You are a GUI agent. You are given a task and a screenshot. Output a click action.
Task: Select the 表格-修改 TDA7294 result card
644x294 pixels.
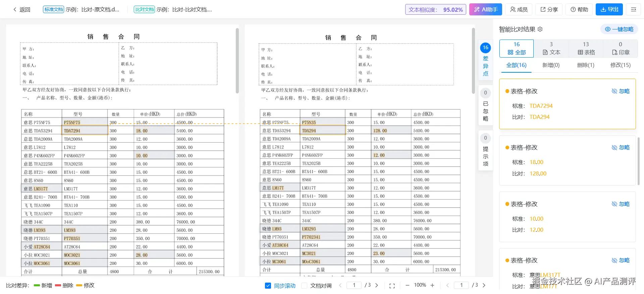pyautogui.click(x=567, y=104)
